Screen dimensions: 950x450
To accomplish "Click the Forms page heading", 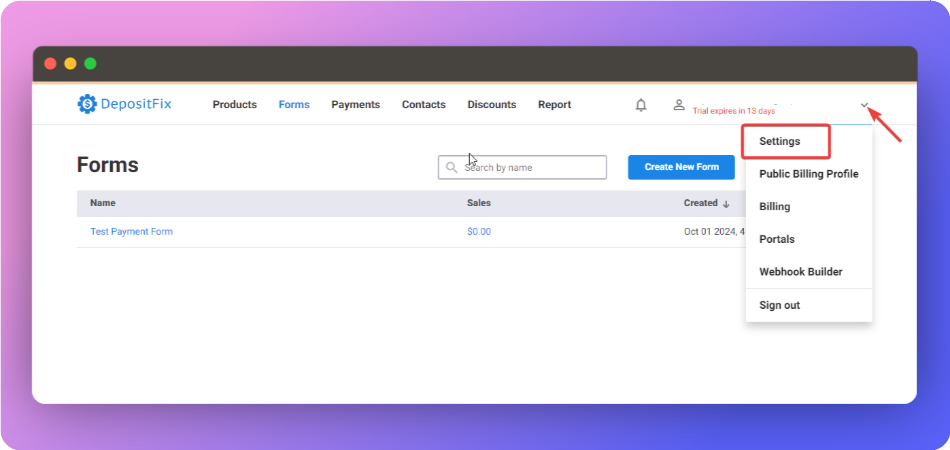I will tap(108, 165).
